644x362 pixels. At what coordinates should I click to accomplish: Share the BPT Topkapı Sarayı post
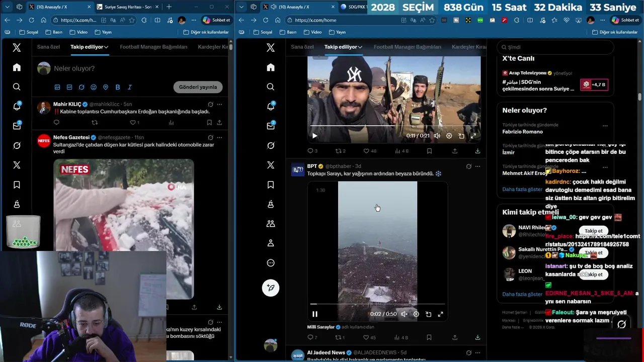[455, 337]
